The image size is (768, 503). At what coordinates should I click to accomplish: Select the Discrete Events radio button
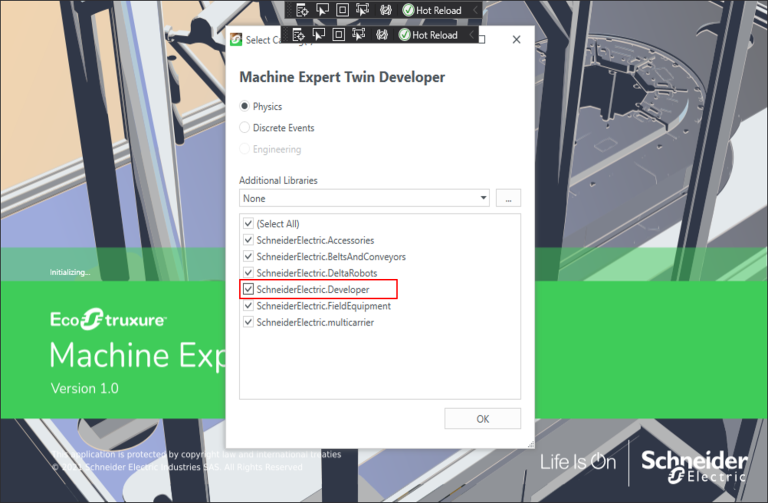[244, 128]
